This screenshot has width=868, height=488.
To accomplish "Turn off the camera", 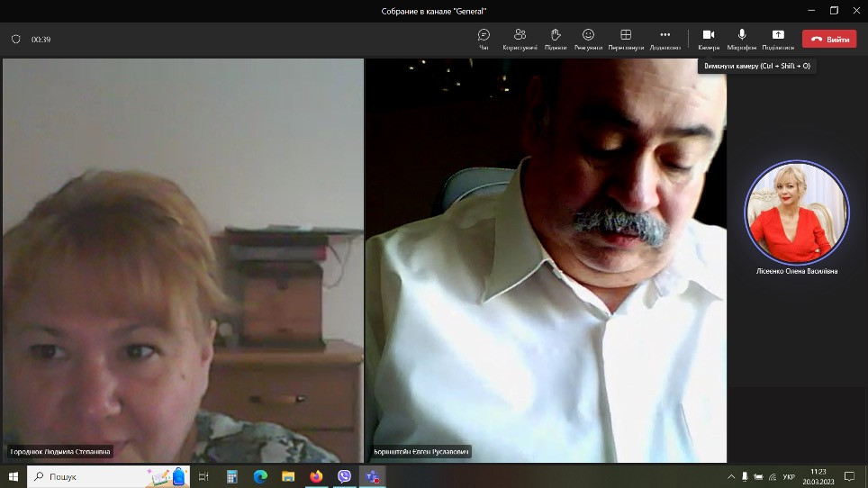I will (709, 40).
